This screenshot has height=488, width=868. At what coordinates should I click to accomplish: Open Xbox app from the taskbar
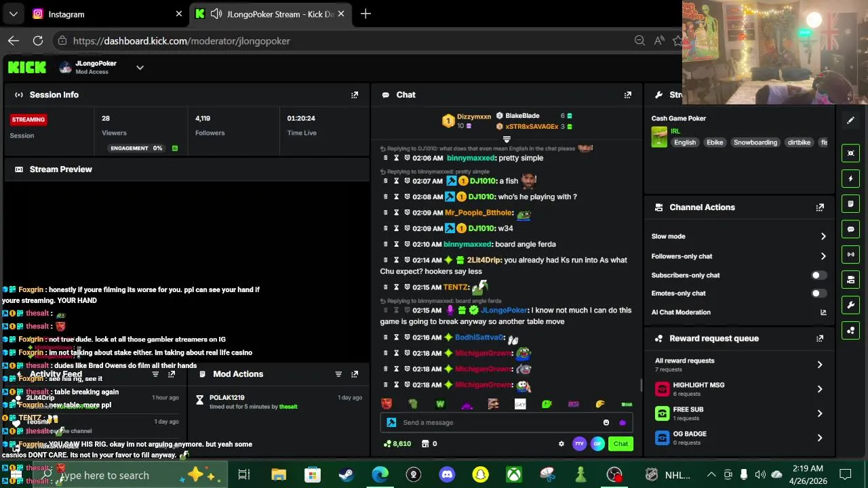click(513, 474)
